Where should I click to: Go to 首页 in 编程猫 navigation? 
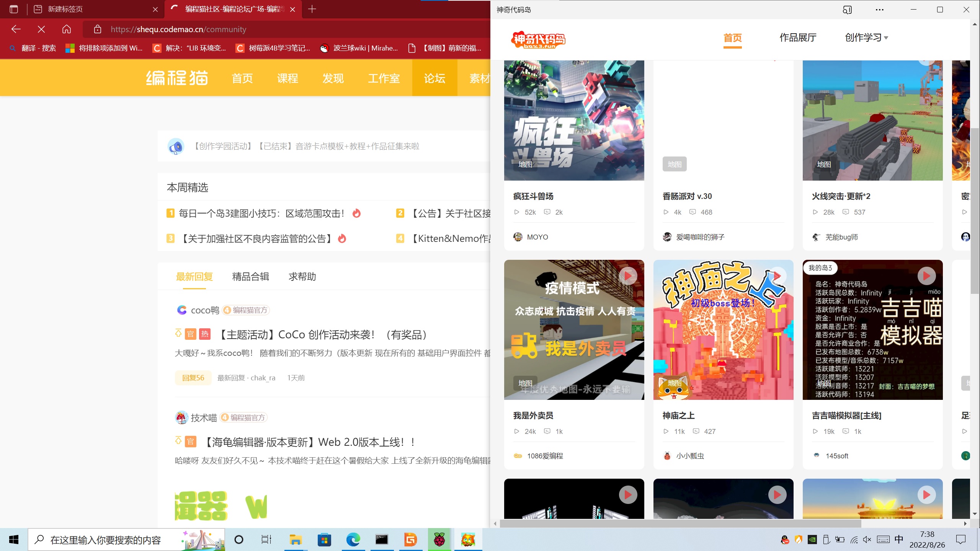click(x=242, y=78)
